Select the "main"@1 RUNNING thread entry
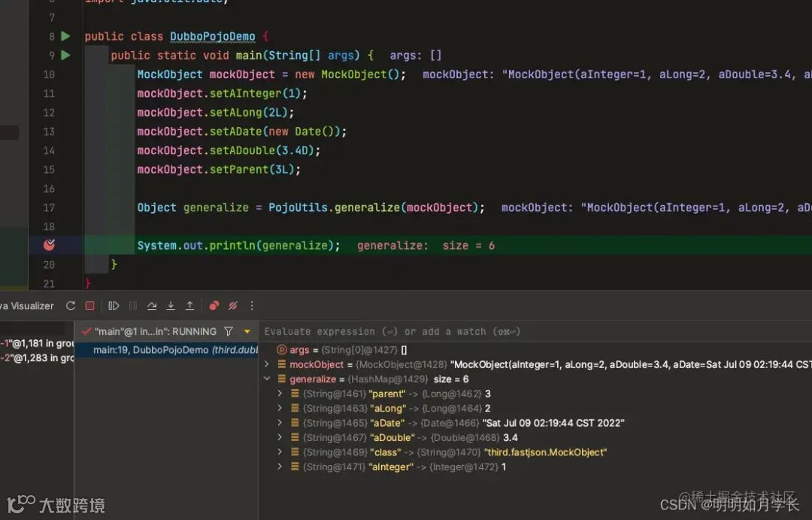 tap(156, 331)
